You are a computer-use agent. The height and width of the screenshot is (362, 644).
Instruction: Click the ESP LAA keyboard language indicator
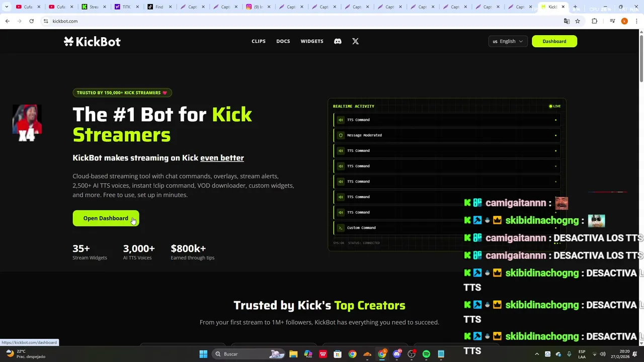tap(582, 354)
